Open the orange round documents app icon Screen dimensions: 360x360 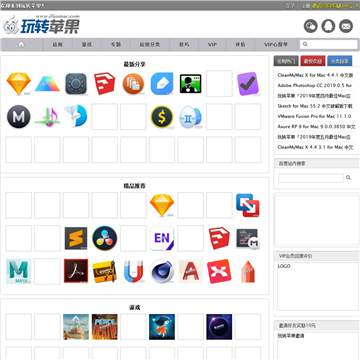pos(133,84)
